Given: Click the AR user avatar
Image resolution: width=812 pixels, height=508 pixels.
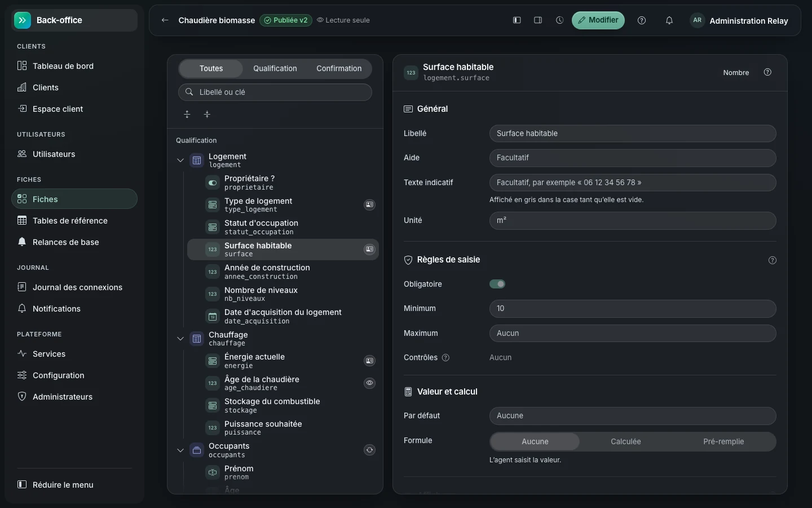Looking at the screenshot, I should click(698, 20).
